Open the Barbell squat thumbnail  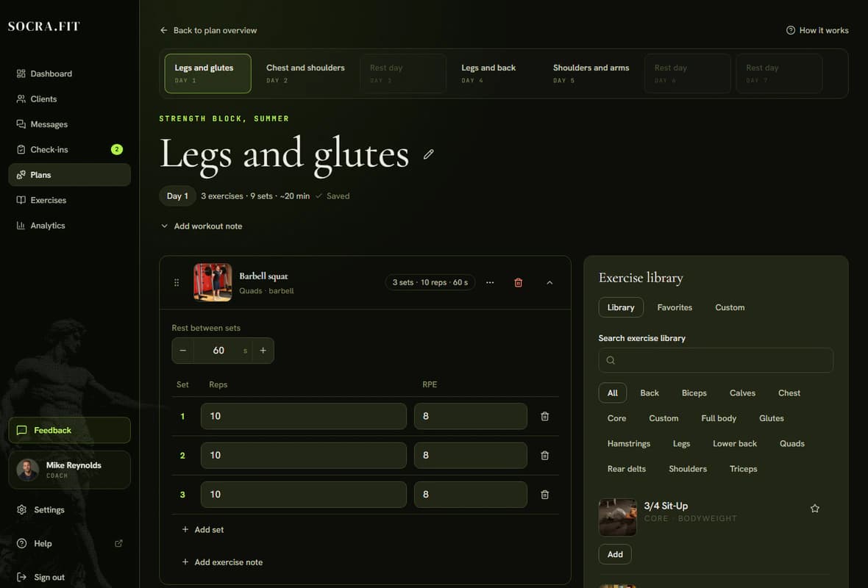pos(213,283)
